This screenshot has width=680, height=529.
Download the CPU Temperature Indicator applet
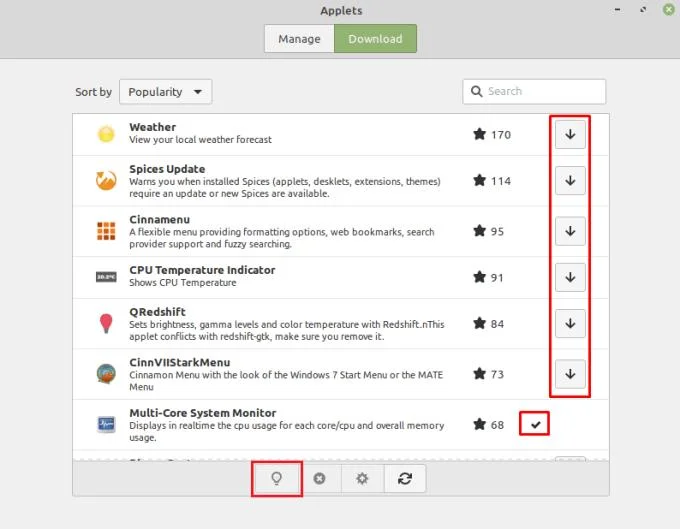[570, 277]
